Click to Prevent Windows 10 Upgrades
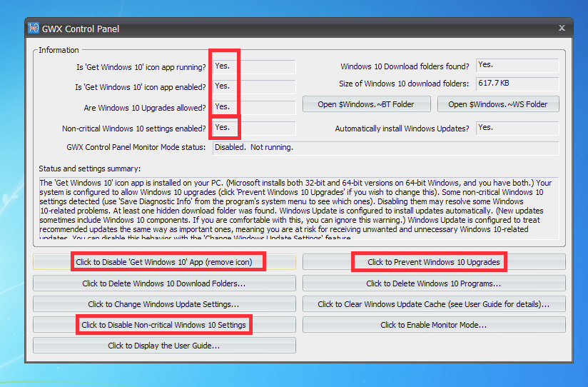This screenshot has height=387, width=588. 434,262
